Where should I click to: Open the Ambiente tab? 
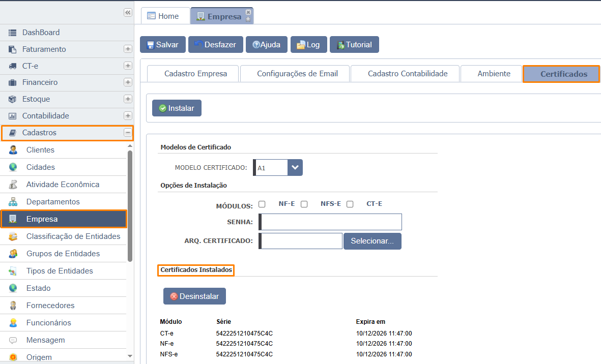(x=492, y=74)
